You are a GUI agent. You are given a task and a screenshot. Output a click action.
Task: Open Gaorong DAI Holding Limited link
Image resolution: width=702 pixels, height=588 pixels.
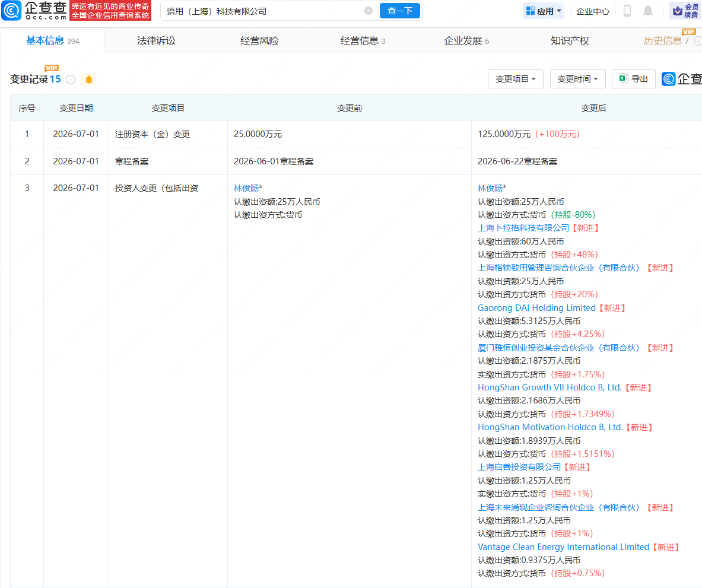[536, 308]
